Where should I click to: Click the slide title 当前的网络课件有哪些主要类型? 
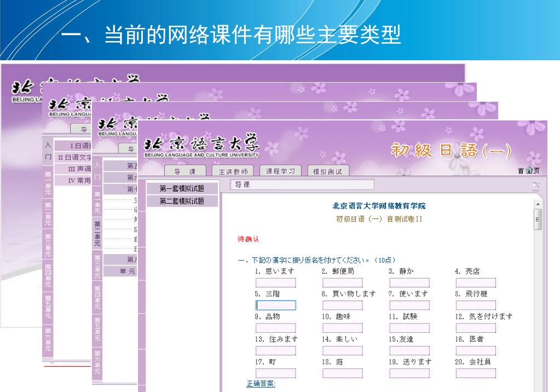click(x=230, y=34)
